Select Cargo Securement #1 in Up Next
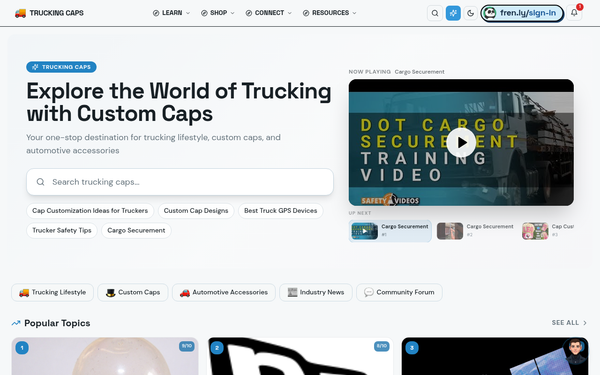600x375 pixels. click(390, 231)
